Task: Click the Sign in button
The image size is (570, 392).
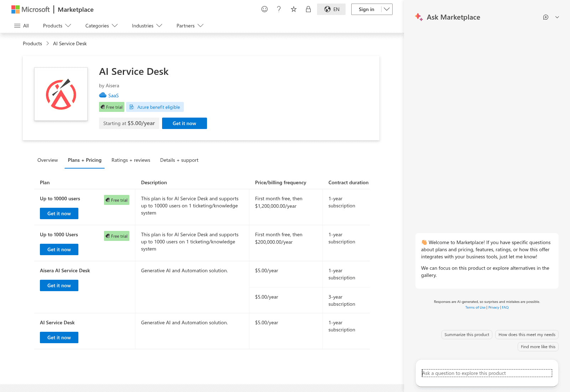Action: [366, 9]
